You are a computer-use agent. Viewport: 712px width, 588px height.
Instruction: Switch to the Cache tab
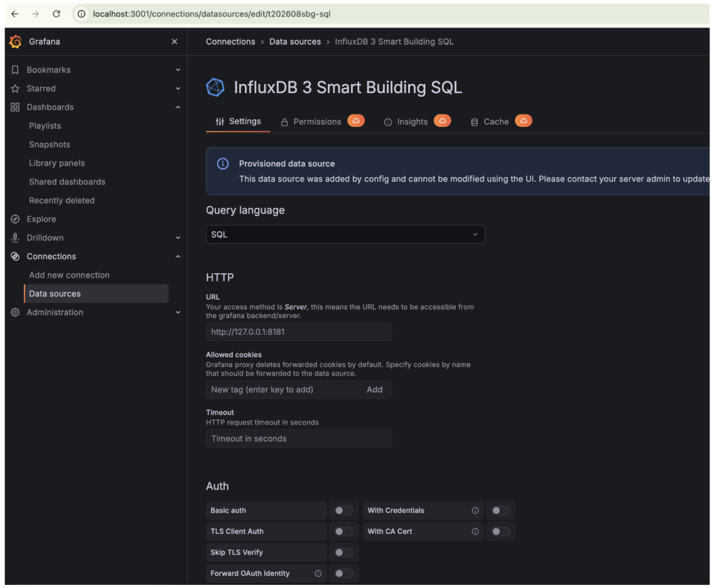490,122
